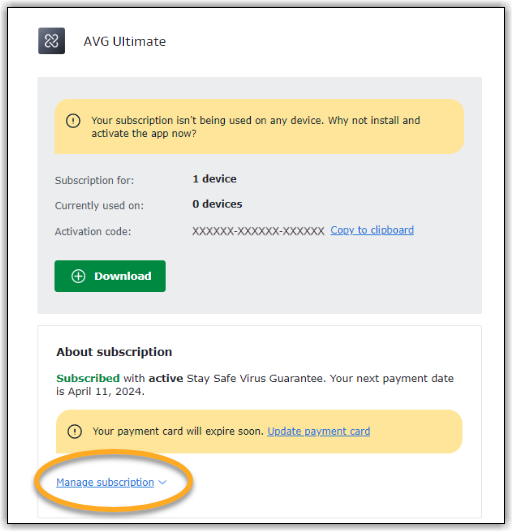Click the '1 device' subscription value
This screenshot has width=513, height=532.
tap(214, 179)
